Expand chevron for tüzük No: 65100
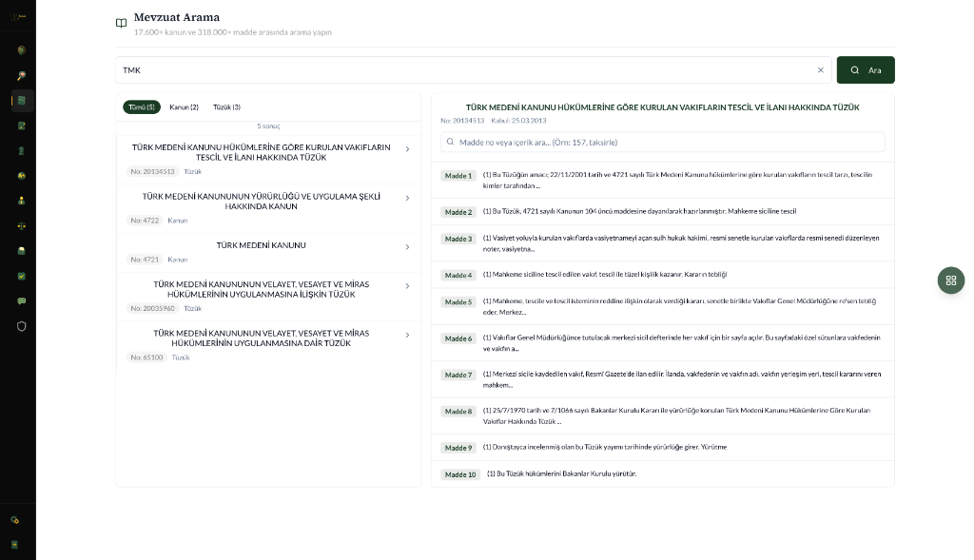Viewport: 974px width, 560px height. coord(407,336)
